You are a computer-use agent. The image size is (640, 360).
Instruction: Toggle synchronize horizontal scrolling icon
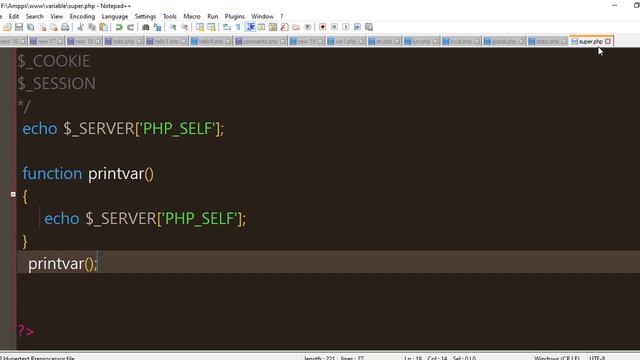(x=211, y=27)
